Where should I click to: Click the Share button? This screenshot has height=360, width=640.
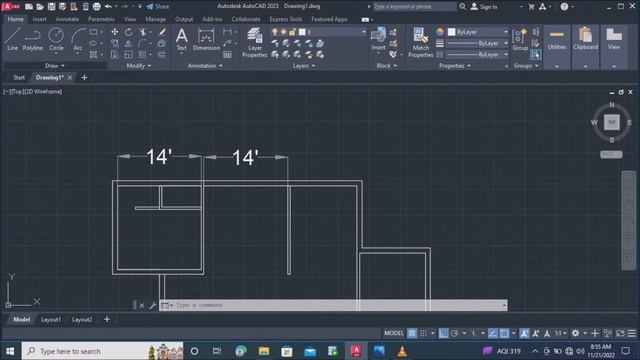[x=158, y=7]
